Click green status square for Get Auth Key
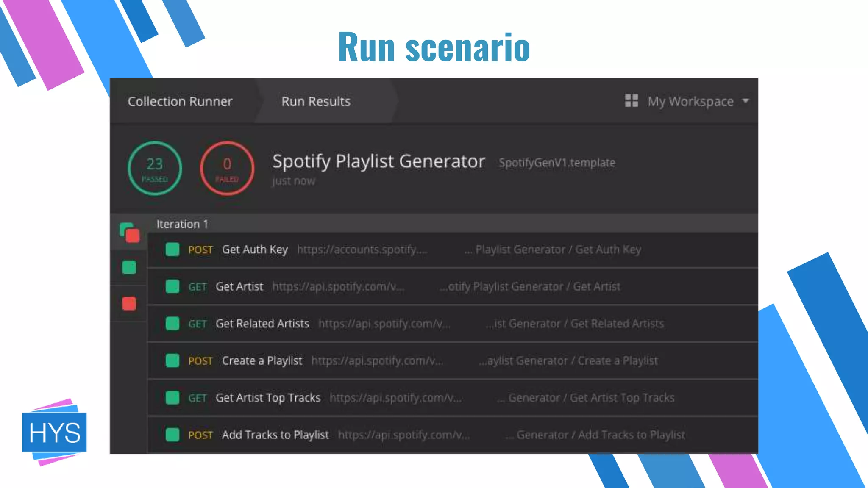Image resolution: width=868 pixels, height=488 pixels. coord(172,250)
